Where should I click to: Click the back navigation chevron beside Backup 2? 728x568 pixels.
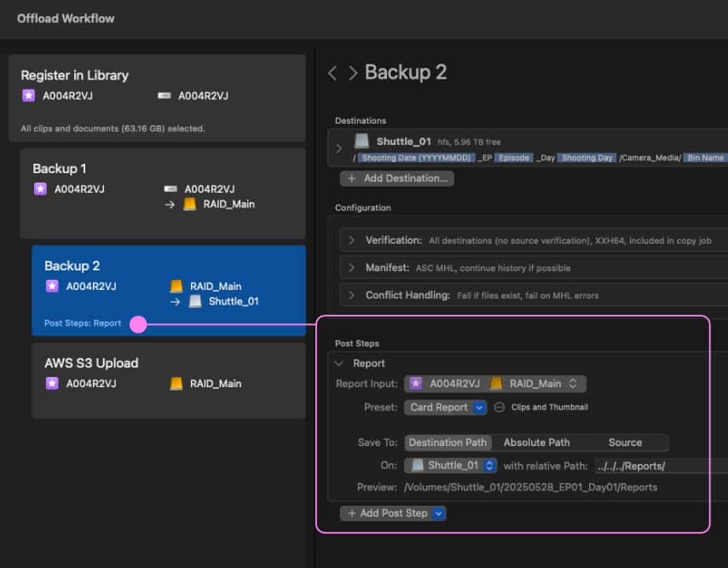tap(332, 73)
